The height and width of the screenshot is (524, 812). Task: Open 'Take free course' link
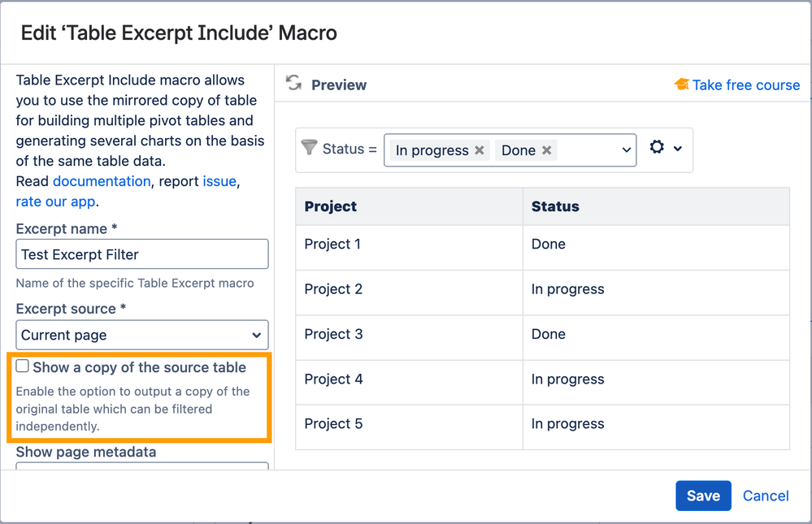745,85
